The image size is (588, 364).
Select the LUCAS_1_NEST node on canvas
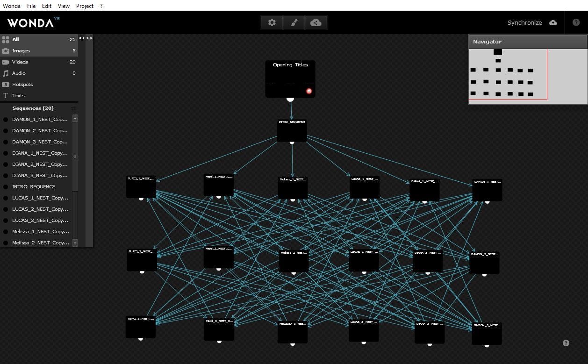(365, 187)
